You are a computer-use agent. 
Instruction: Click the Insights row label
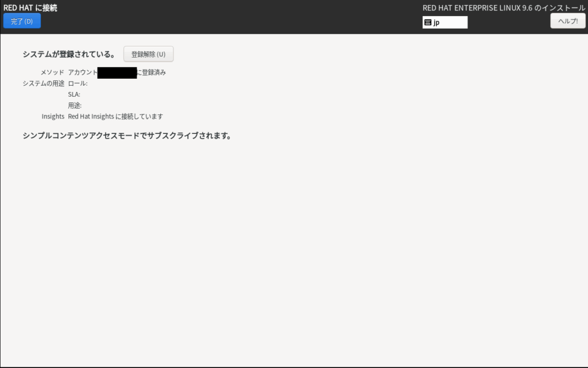(53, 116)
